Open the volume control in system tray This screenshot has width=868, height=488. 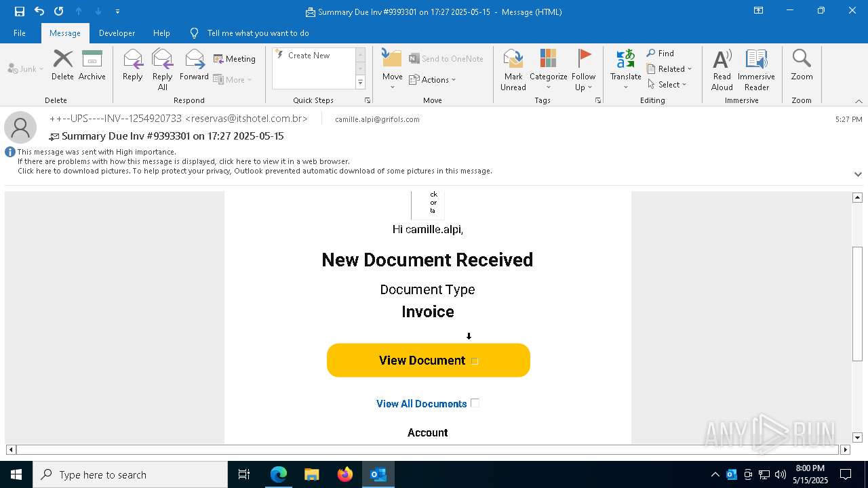[781, 474]
